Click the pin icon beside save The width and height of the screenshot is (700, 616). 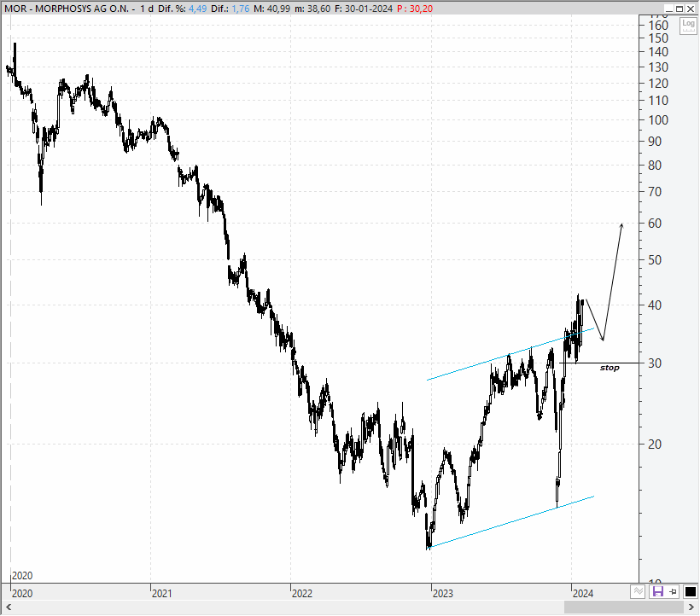[673, 592]
